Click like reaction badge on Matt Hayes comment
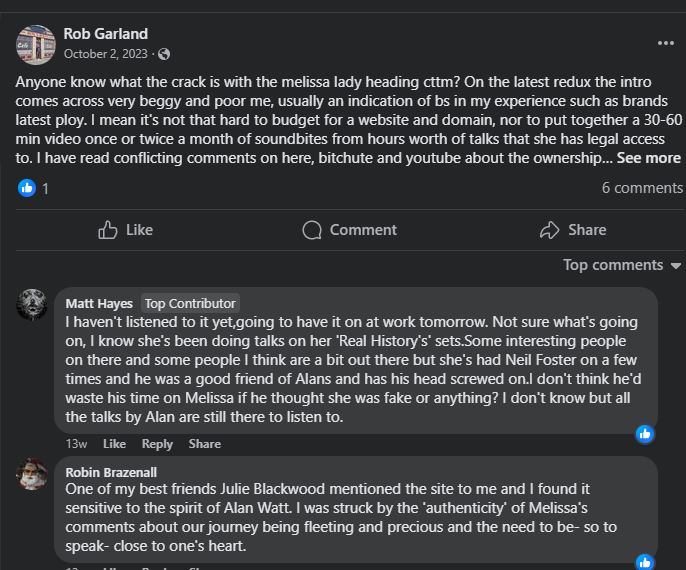Screen dimensions: 686x570 pyautogui.click(x=645, y=434)
